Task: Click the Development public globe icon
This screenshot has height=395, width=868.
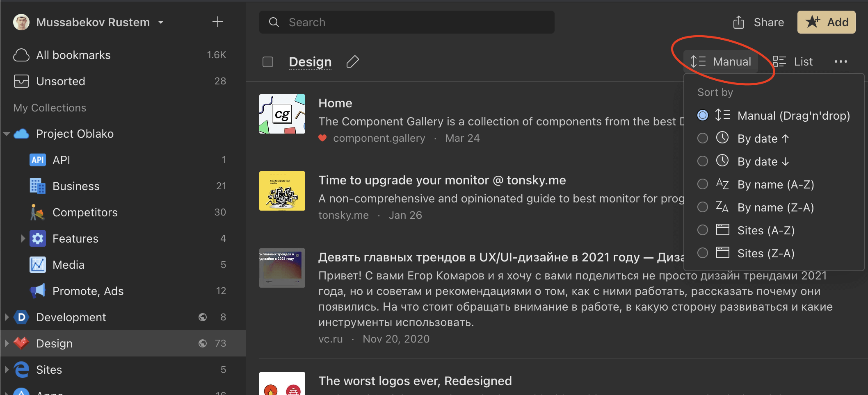Action: click(203, 317)
